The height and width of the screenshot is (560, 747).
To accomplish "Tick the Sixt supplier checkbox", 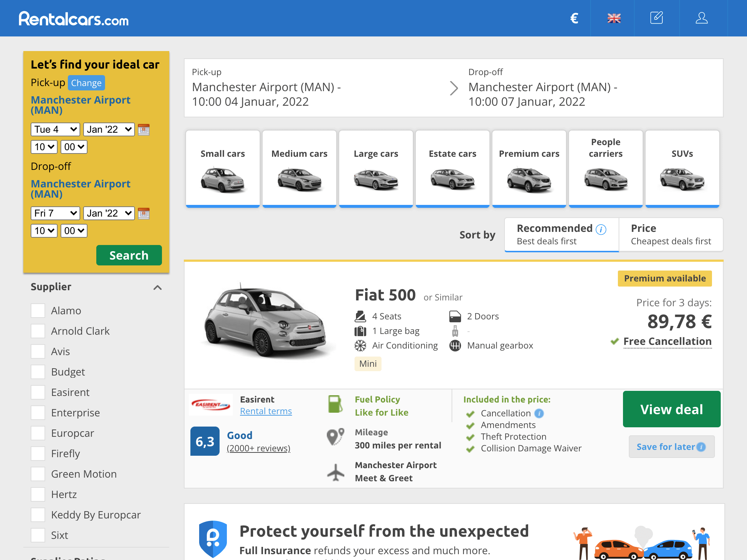I will click(x=38, y=535).
